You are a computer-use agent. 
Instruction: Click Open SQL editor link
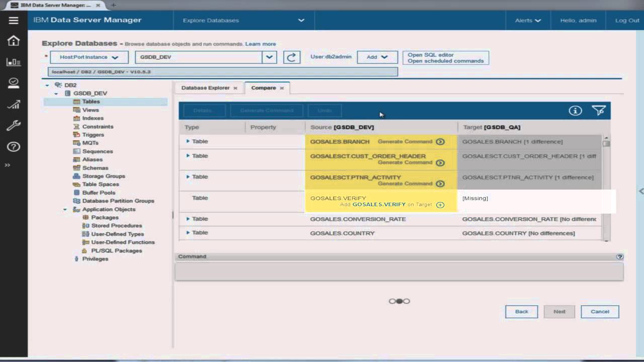click(x=430, y=55)
